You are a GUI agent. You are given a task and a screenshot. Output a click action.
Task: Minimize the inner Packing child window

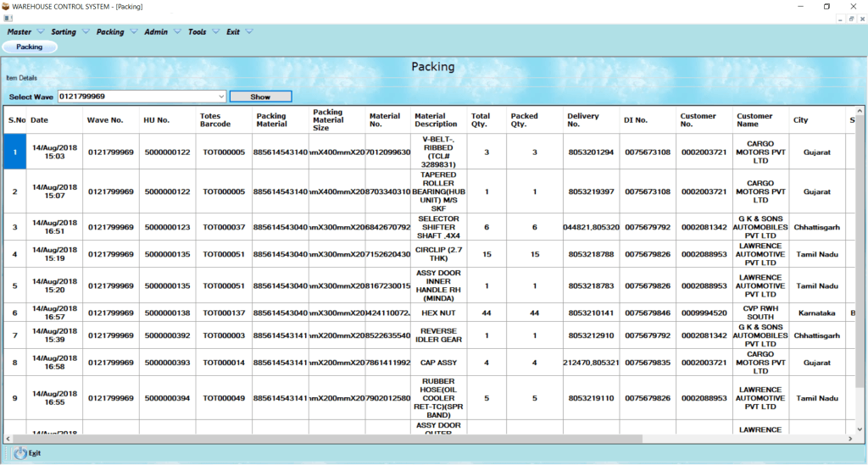tap(840, 19)
